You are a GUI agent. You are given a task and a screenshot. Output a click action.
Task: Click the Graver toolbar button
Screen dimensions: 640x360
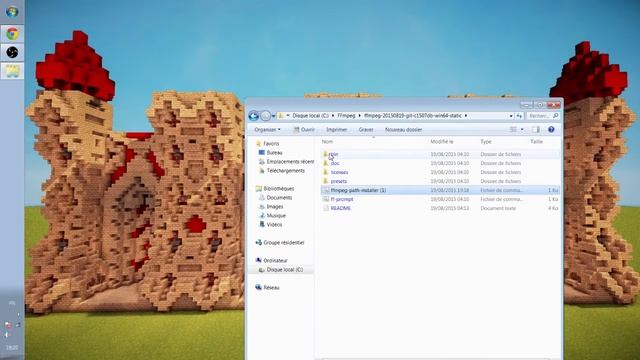366,129
